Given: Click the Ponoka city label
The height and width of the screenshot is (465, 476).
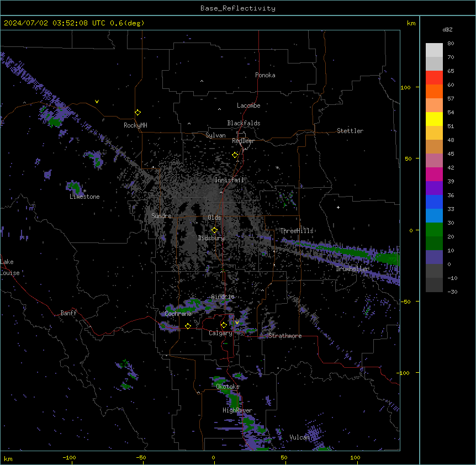Looking at the screenshot, I should (265, 75).
